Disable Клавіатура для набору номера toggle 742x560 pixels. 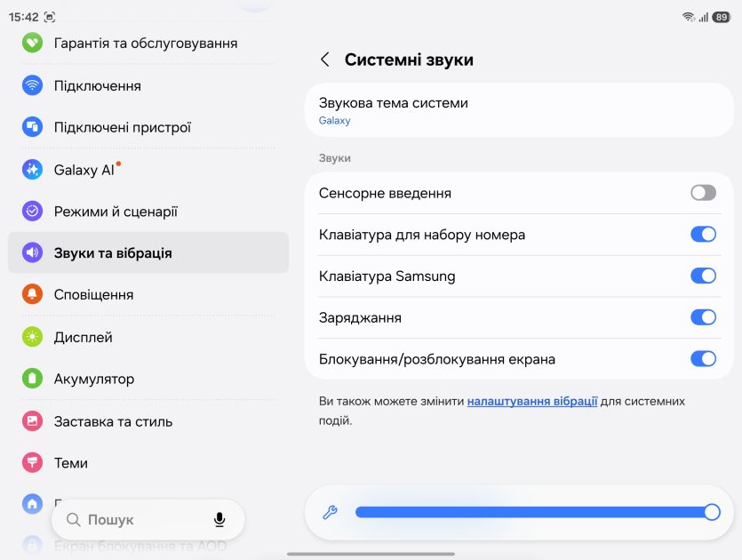point(703,235)
